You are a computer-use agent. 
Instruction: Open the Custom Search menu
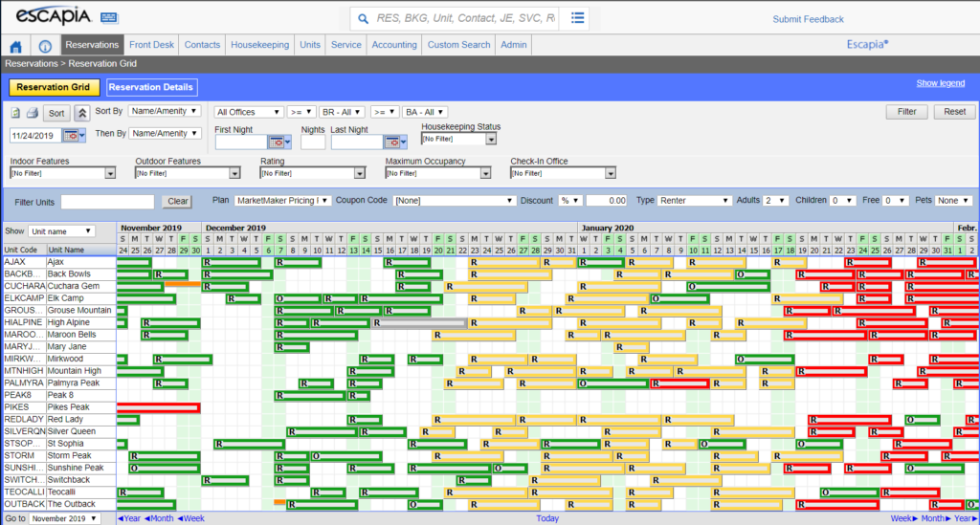(458, 45)
